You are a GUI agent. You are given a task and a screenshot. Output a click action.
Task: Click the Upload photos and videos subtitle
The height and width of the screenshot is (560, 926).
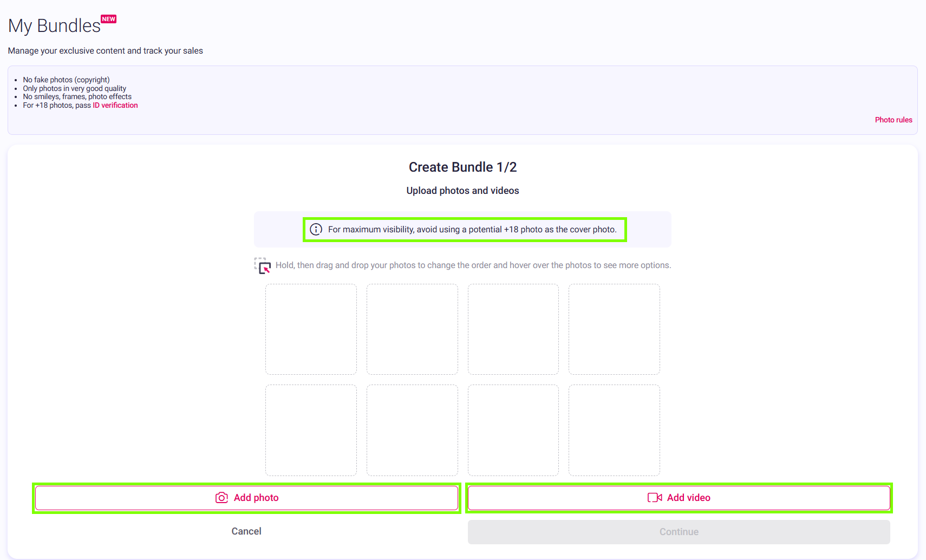pos(463,191)
